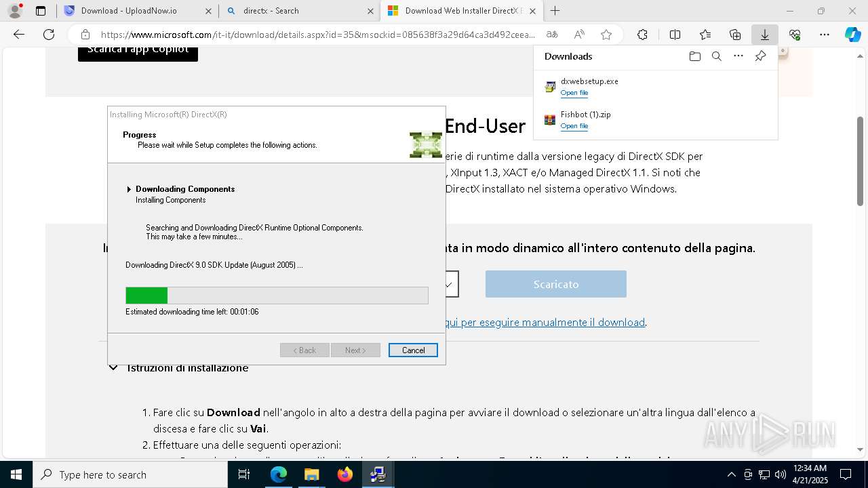This screenshot has height=488, width=868.
Task: Open the network tray icon
Action: point(764,474)
